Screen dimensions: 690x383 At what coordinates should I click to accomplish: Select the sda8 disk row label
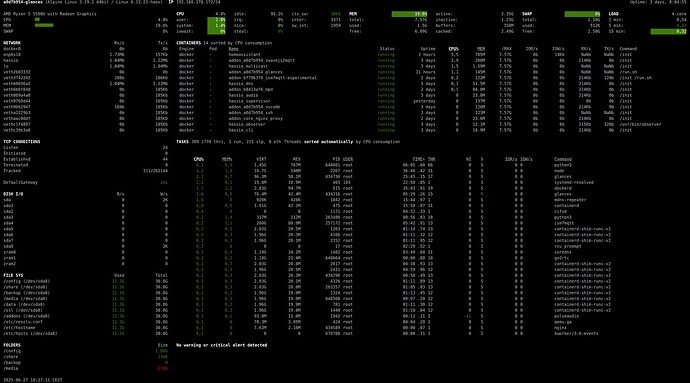(8, 246)
